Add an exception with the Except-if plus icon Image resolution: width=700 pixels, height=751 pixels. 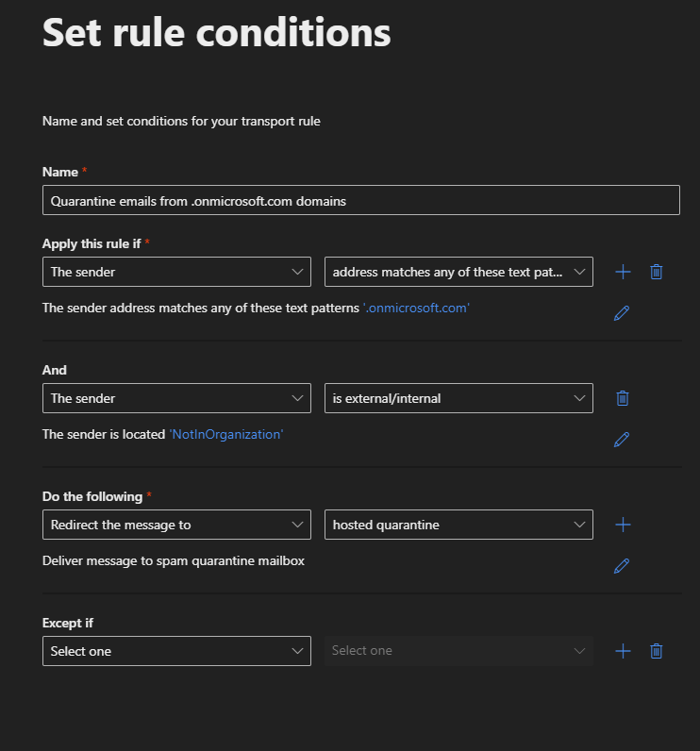click(x=623, y=651)
